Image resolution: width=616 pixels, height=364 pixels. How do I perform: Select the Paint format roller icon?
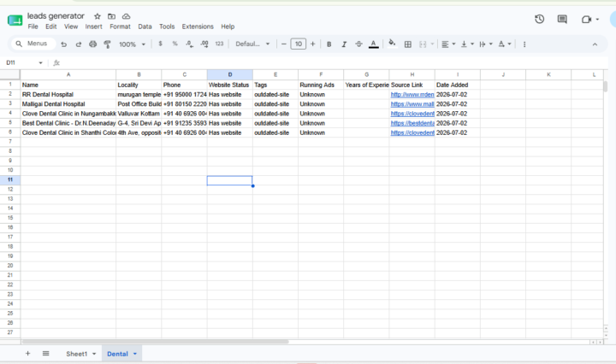pyautogui.click(x=107, y=44)
